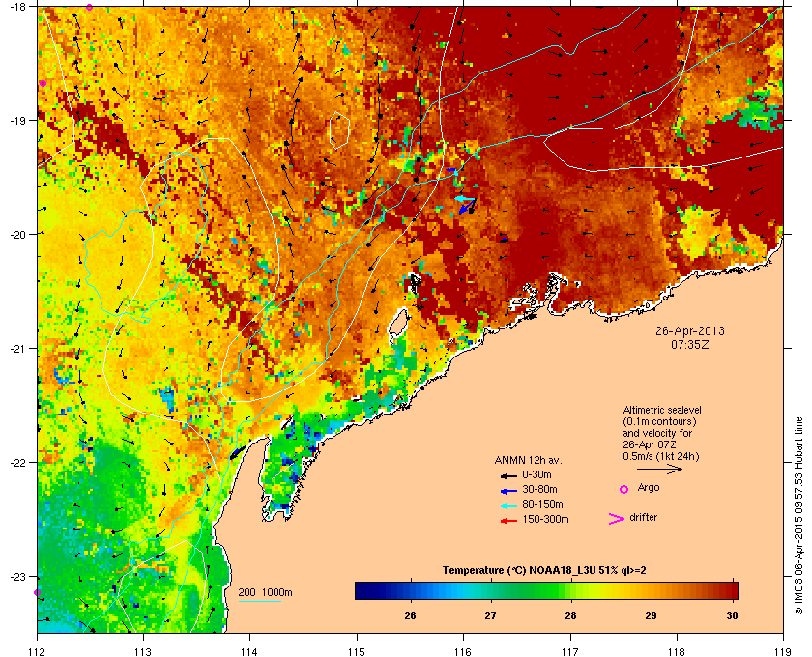Image resolution: width=812 pixels, height=657 pixels.
Task: Click the latitude label -23
Action: click(x=18, y=576)
